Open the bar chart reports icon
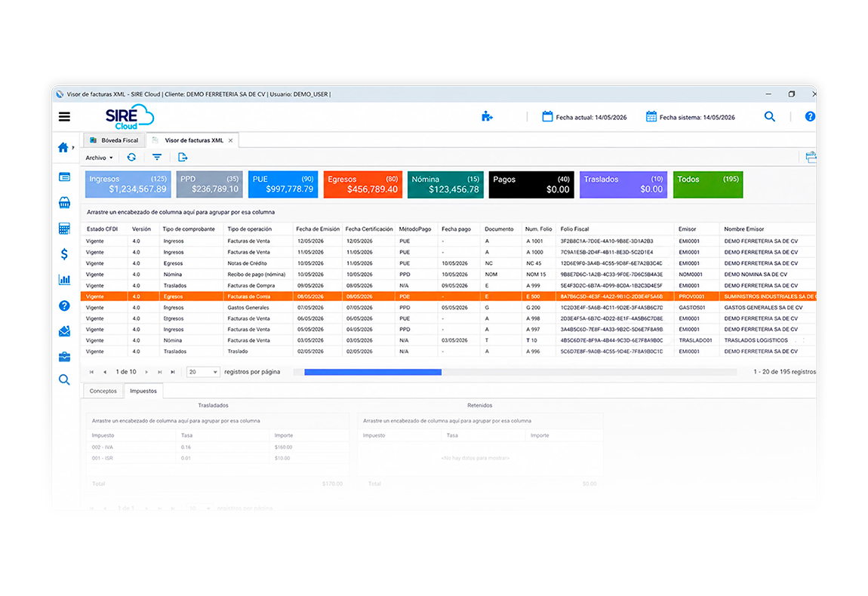The width and height of the screenshot is (868, 596). click(64, 279)
